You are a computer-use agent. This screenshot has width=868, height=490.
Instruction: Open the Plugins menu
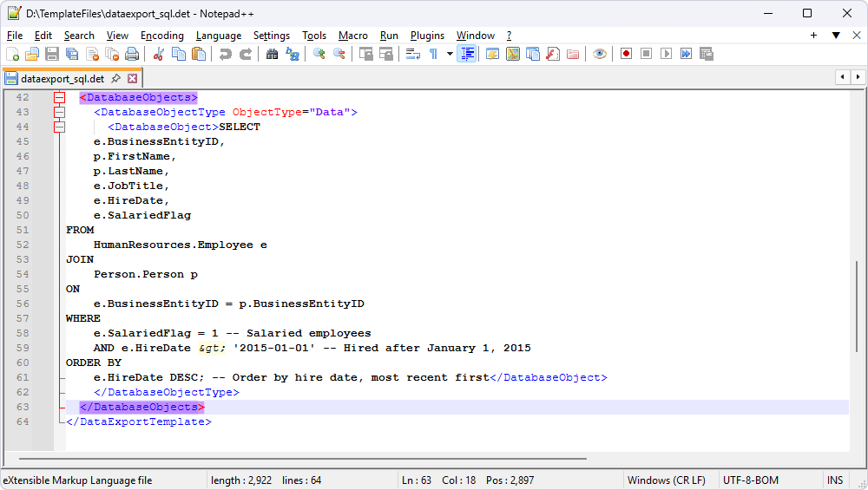(x=427, y=36)
